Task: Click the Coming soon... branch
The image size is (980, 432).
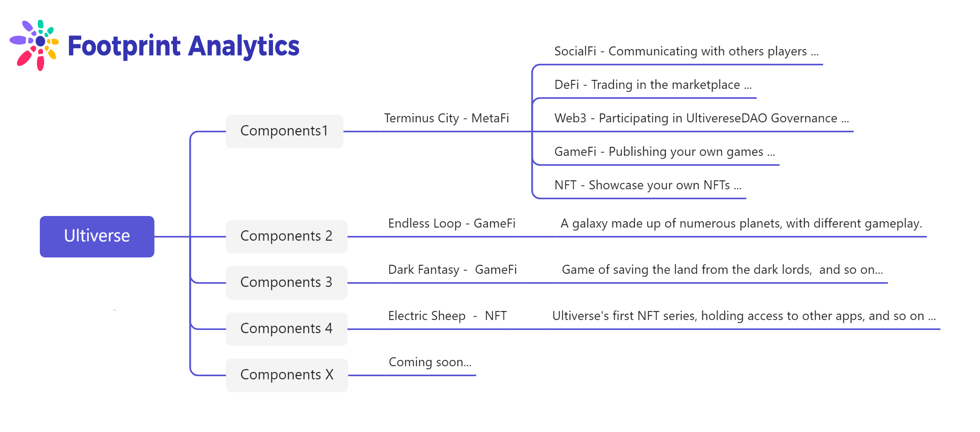Action: pyautogui.click(x=430, y=362)
